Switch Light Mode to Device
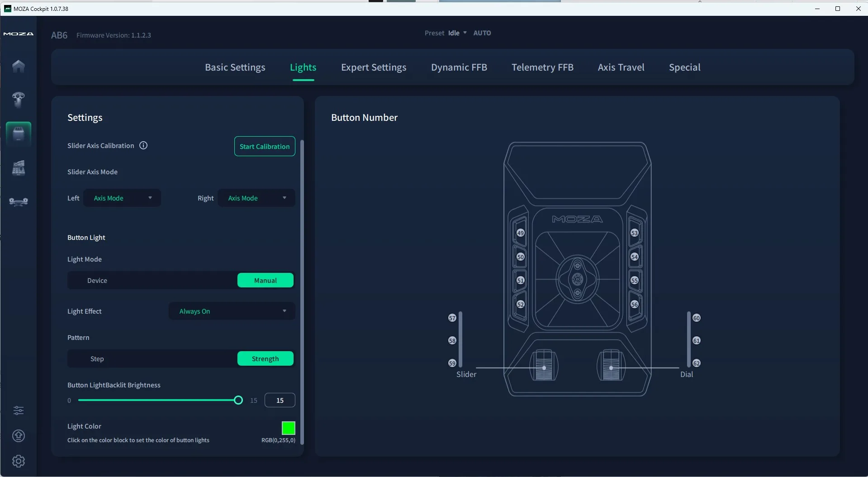The image size is (868, 477). [x=97, y=281]
